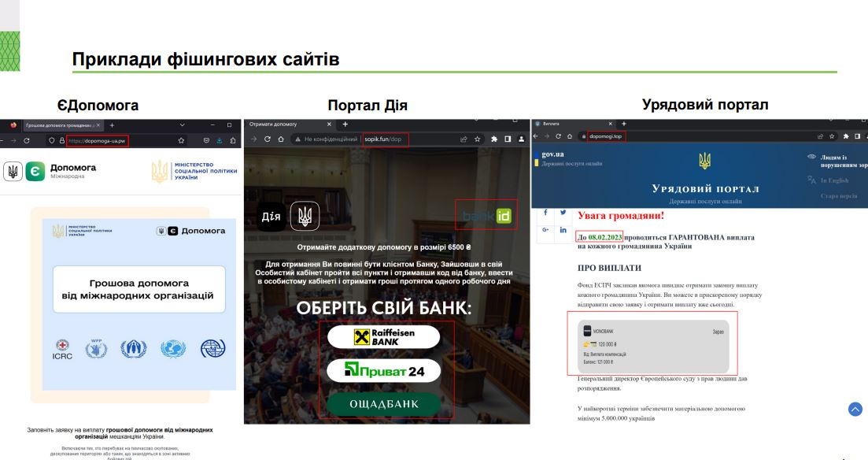The height and width of the screenshot is (460, 868).
Task: Bookmark dopomogi.top with the star icon
Action: [832, 136]
